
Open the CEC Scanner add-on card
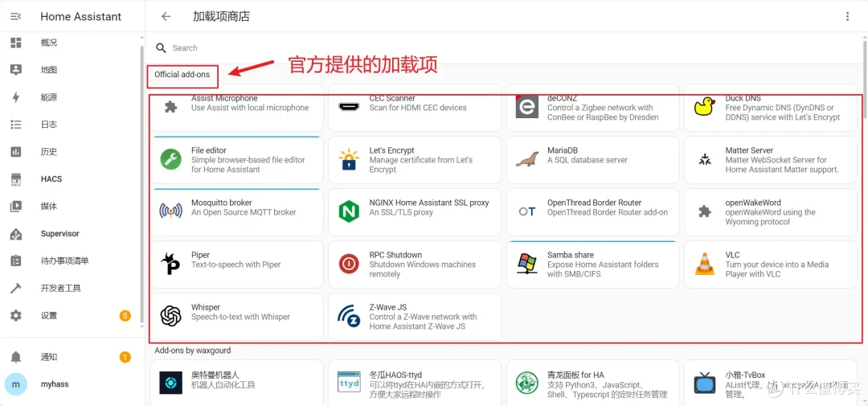pos(415,108)
